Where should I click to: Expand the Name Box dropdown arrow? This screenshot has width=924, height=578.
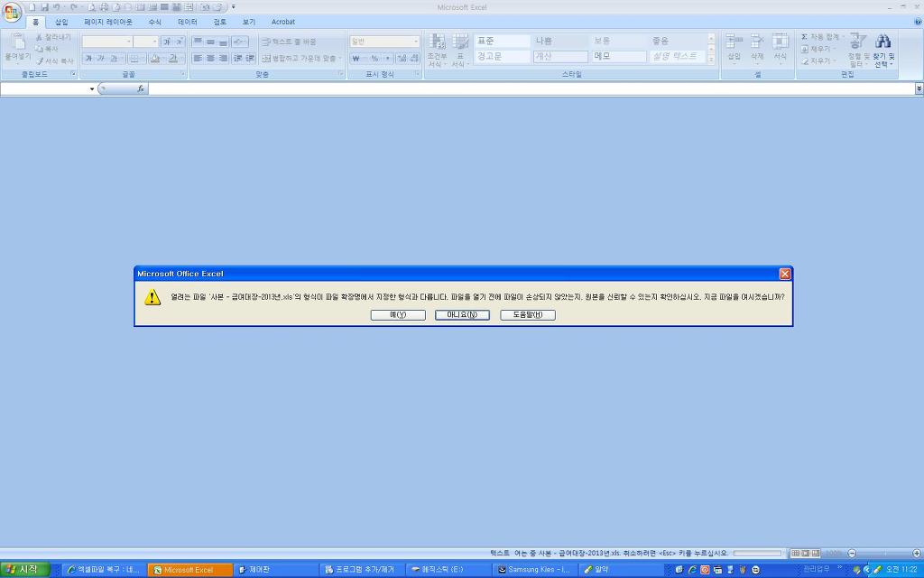coord(92,89)
